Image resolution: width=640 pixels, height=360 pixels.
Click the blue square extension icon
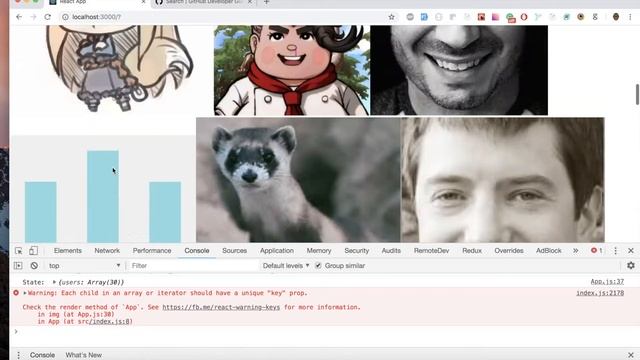424,17
